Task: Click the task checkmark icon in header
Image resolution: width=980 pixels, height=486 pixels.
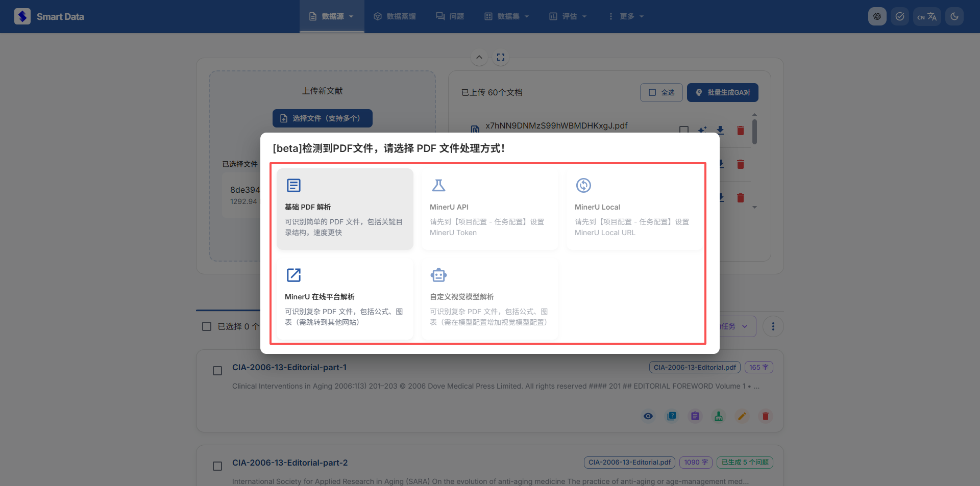Action: click(899, 16)
